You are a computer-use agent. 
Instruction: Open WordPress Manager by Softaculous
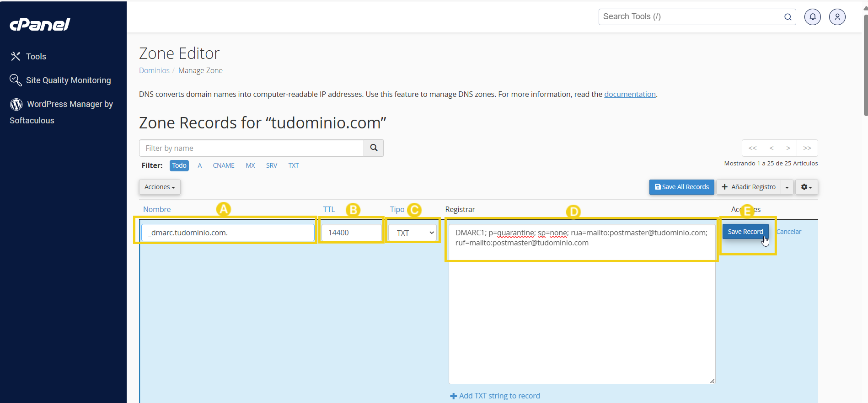pyautogui.click(x=61, y=112)
